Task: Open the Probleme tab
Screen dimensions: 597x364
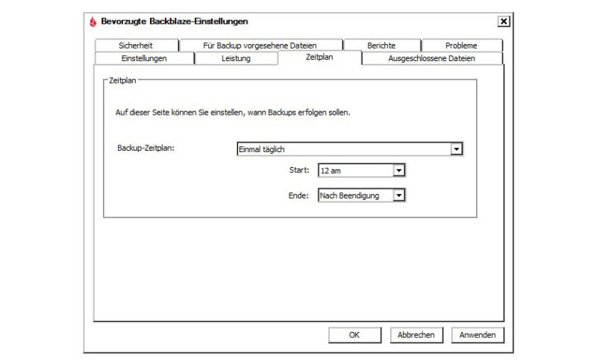Action: pyautogui.click(x=461, y=45)
